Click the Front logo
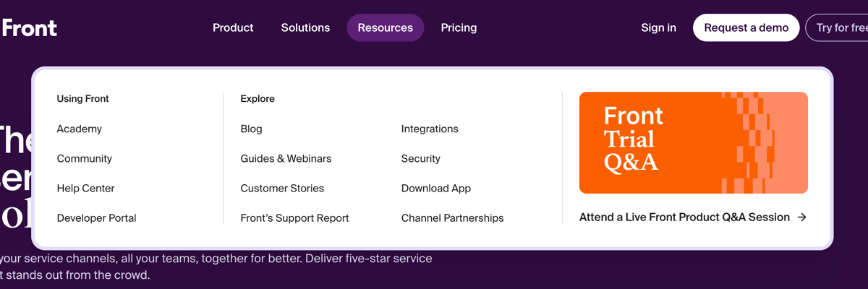Screen dimensions: 868x289 (x=29, y=28)
